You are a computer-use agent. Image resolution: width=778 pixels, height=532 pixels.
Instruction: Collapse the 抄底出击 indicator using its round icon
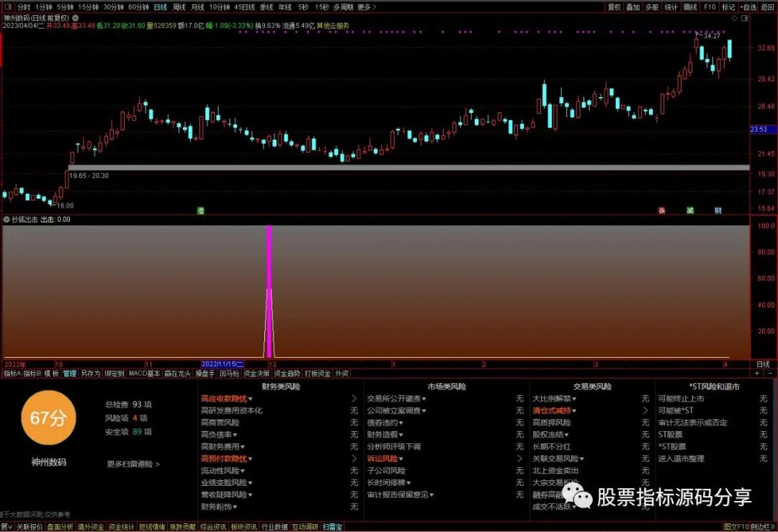(6, 219)
